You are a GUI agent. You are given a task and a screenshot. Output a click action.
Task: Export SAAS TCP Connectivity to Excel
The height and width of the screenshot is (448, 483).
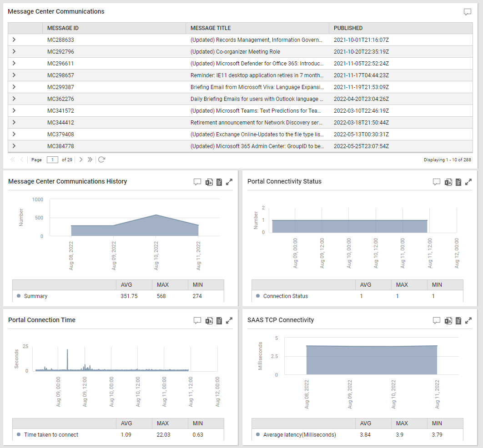click(x=448, y=321)
